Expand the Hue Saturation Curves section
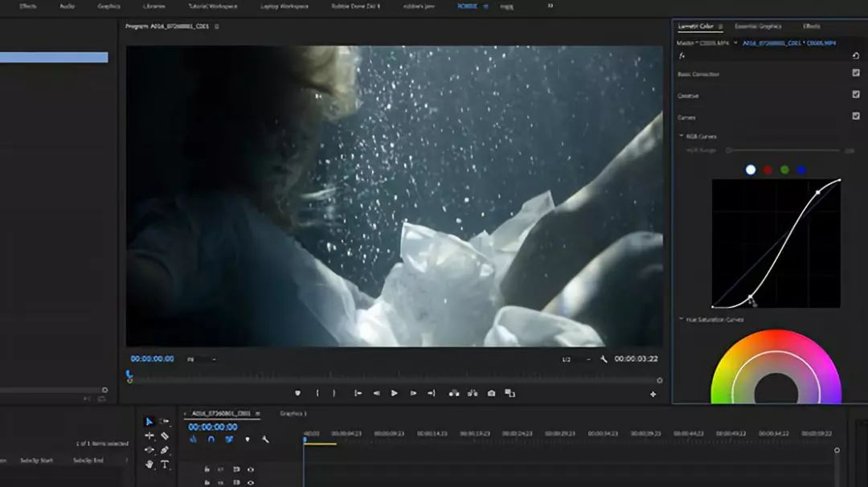The image size is (868, 487). click(682, 320)
